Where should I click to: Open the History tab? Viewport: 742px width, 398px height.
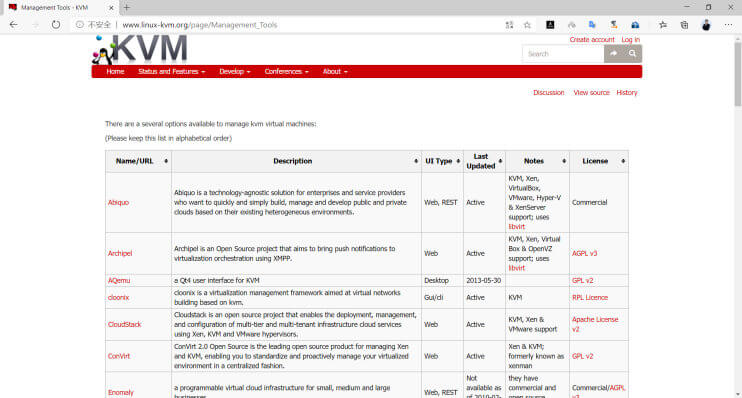[x=627, y=93]
